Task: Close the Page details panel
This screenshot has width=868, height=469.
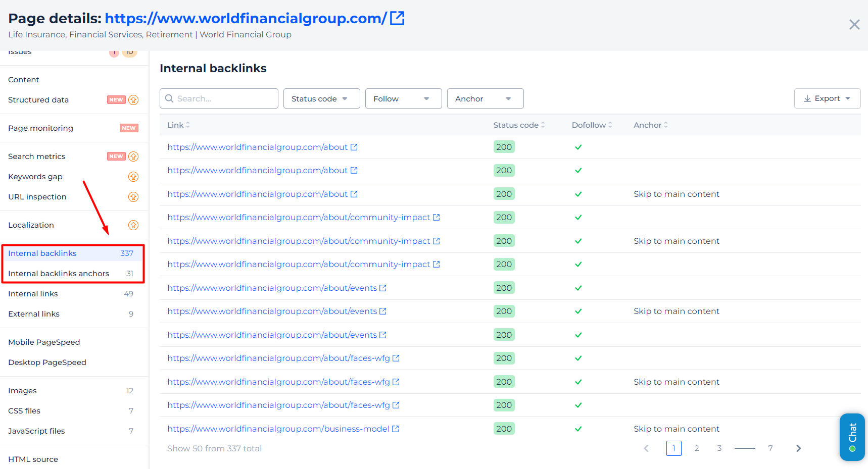Action: tap(854, 24)
